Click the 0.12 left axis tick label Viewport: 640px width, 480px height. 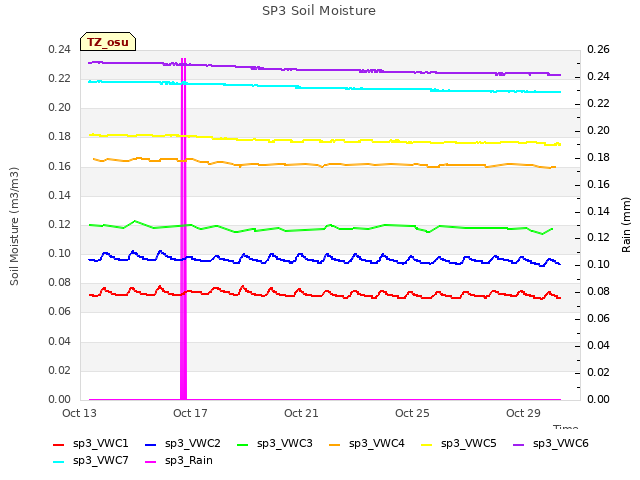point(59,224)
